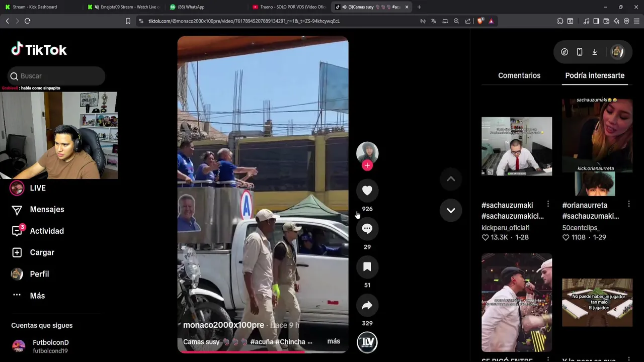644x362 pixels.
Task: Close the Camas susy TikTok tab
Action: [407, 7]
